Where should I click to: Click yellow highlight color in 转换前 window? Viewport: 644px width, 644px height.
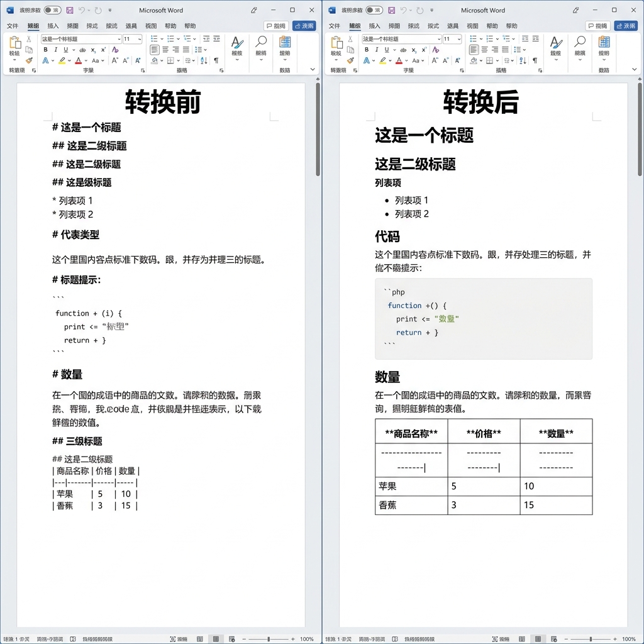click(62, 61)
